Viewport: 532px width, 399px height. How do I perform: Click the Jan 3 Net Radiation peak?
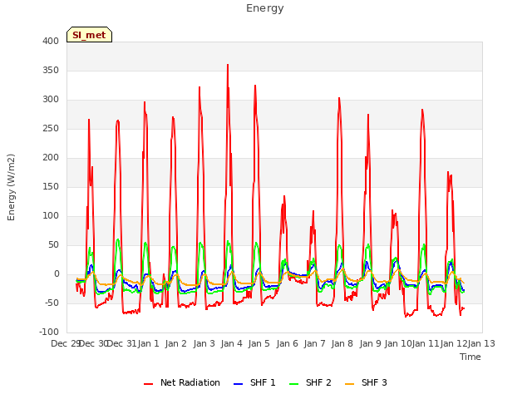(199, 87)
